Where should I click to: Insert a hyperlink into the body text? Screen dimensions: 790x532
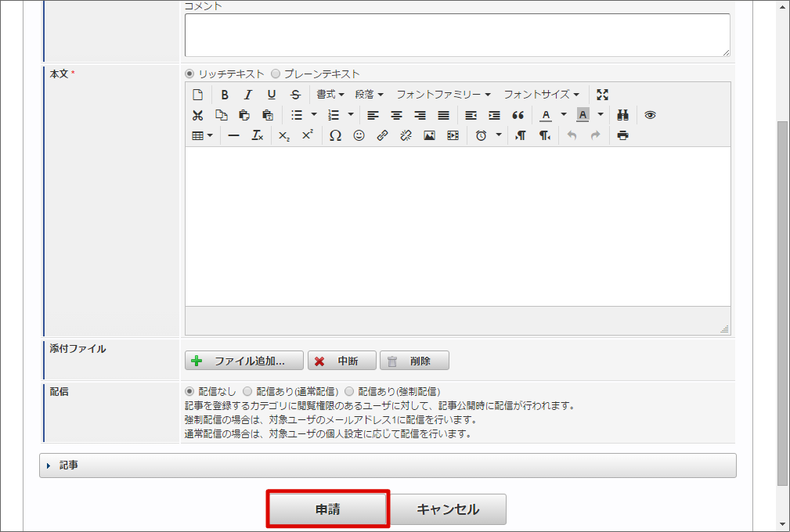tap(382, 135)
